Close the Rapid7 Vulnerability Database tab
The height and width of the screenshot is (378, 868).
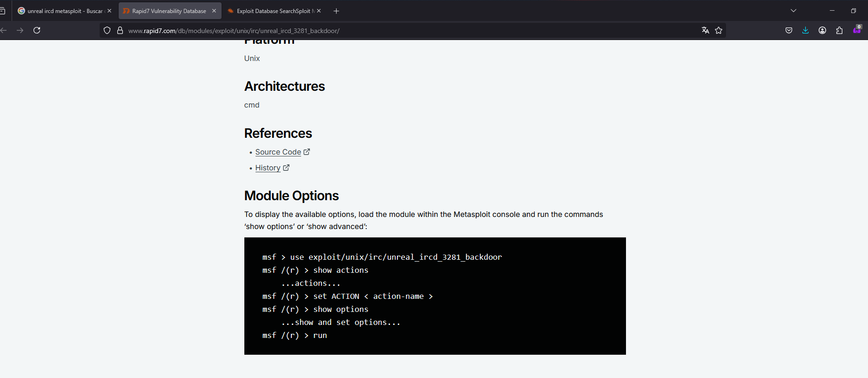(214, 11)
